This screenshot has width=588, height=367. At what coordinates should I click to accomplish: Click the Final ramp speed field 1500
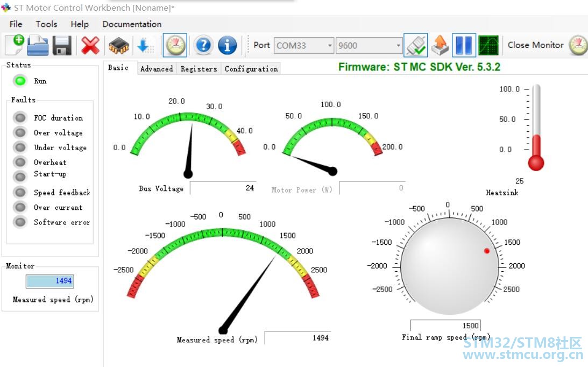tap(445, 326)
